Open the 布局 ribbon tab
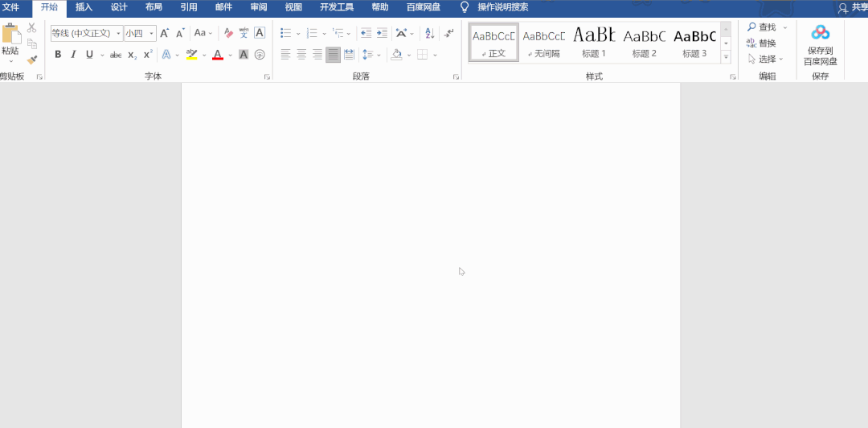Screen dimensions: 868x428 click(154, 7)
